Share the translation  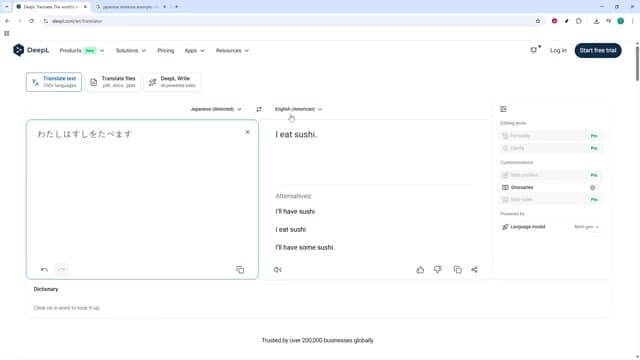[x=474, y=270]
